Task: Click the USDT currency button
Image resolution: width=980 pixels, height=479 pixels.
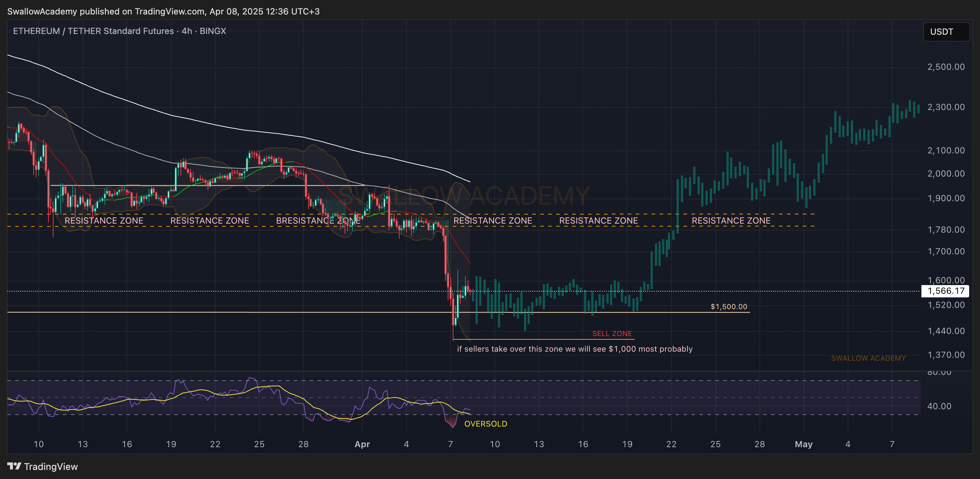Action: pos(946,31)
